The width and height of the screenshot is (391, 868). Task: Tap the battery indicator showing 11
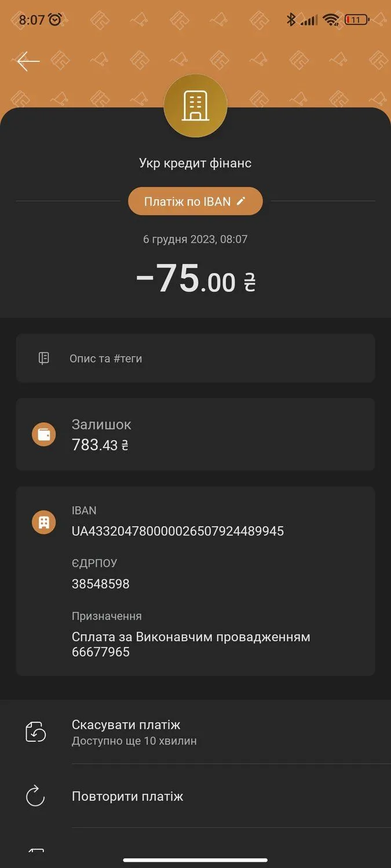pos(356,19)
